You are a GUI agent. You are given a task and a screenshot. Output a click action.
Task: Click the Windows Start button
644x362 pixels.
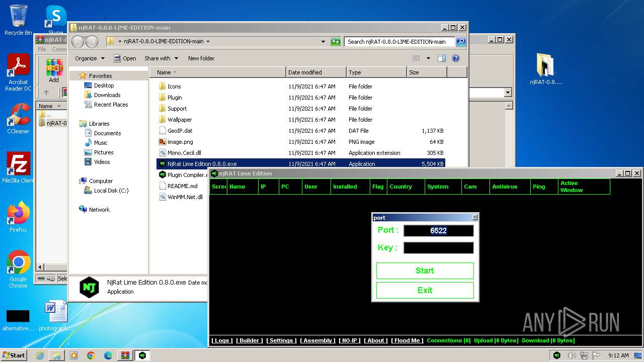pyautogui.click(x=14, y=355)
